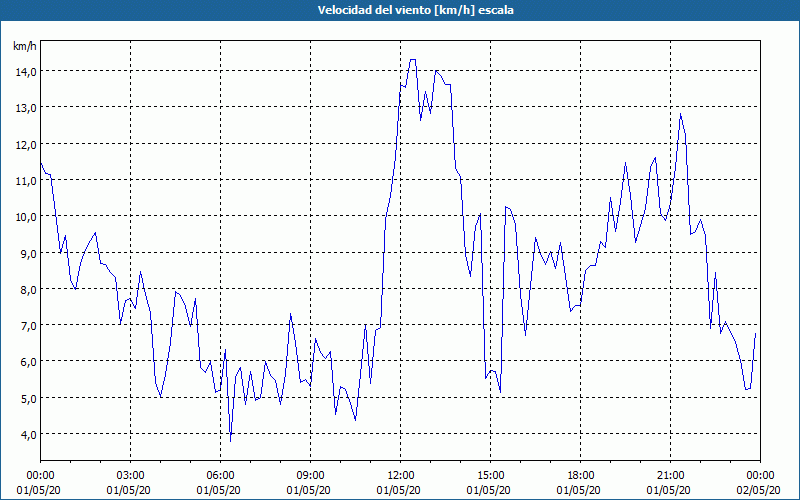This screenshot has width=800, height=500.
Task: Click the '03:00' time axis label
Action: (x=131, y=476)
